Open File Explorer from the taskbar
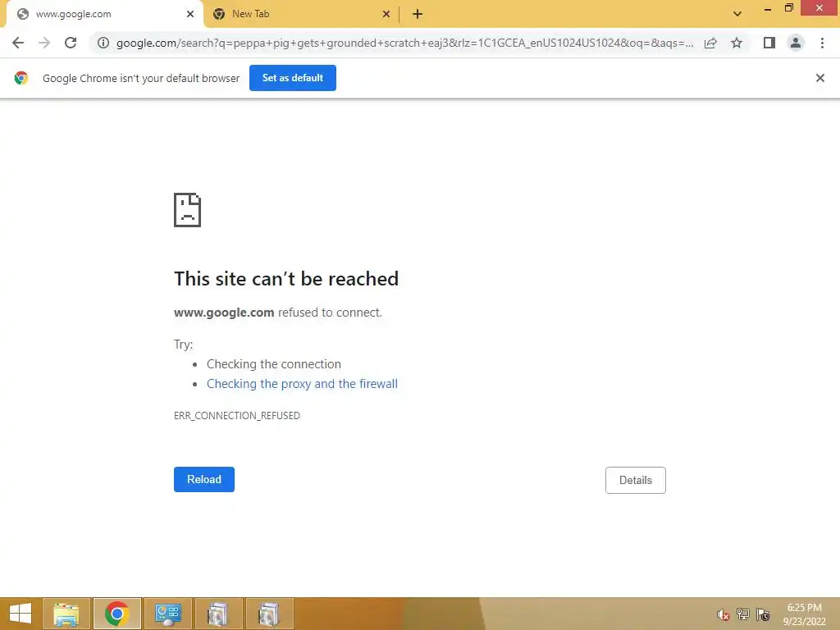This screenshot has width=840, height=630. point(66,614)
